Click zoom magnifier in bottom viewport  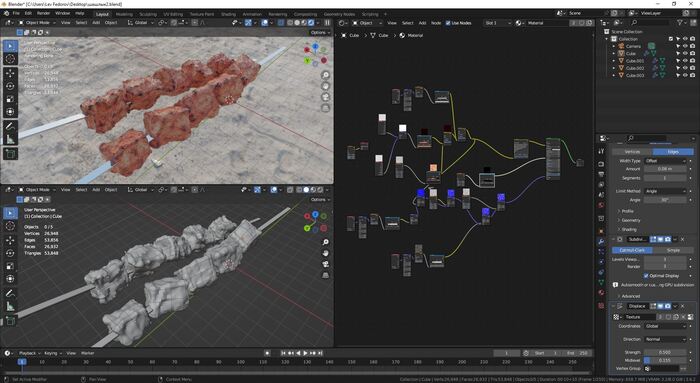(325, 242)
